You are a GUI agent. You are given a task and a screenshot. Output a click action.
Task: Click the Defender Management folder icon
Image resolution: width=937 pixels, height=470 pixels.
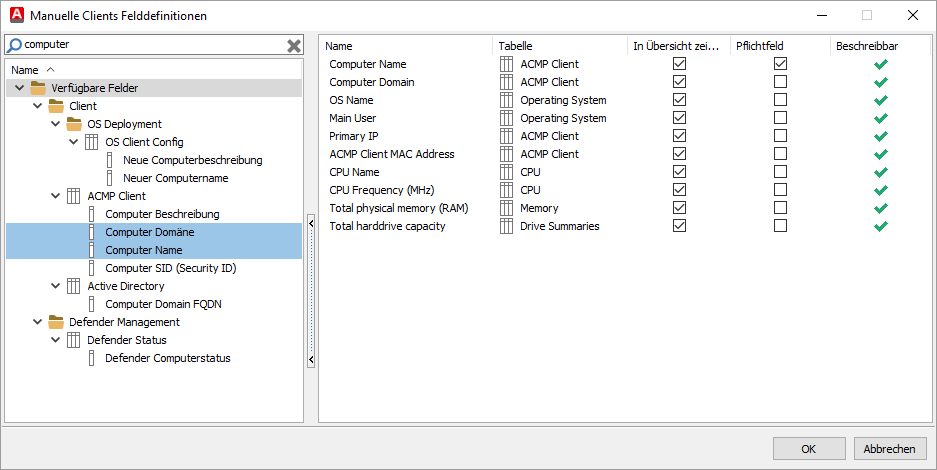click(56, 322)
